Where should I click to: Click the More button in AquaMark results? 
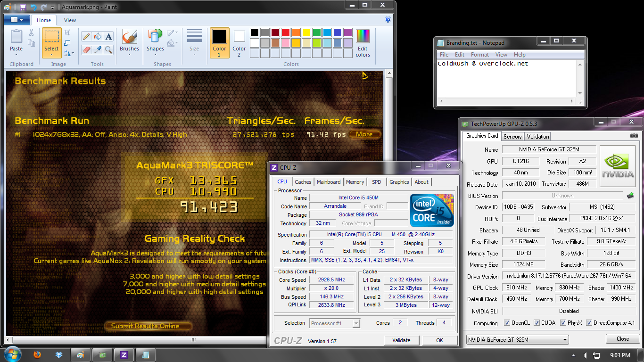pos(364,134)
